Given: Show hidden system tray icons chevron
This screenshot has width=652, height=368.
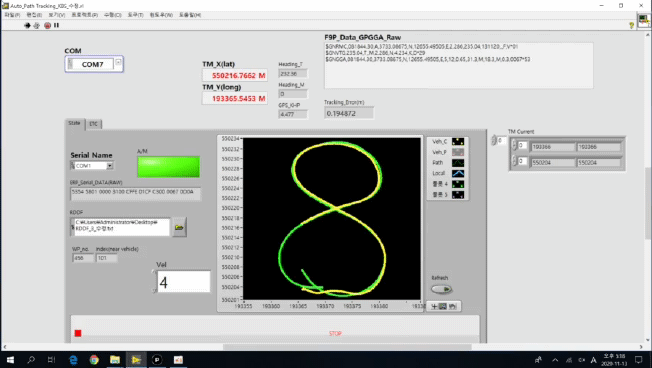Looking at the screenshot, I should pyautogui.click(x=555, y=360).
